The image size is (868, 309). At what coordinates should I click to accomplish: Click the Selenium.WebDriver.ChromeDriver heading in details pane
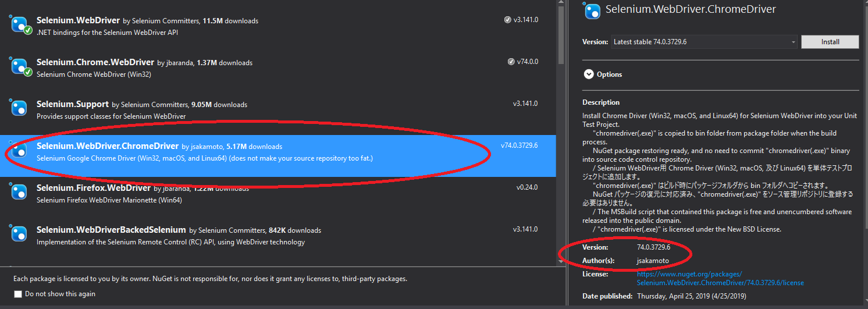pyautogui.click(x=691, y=9)
